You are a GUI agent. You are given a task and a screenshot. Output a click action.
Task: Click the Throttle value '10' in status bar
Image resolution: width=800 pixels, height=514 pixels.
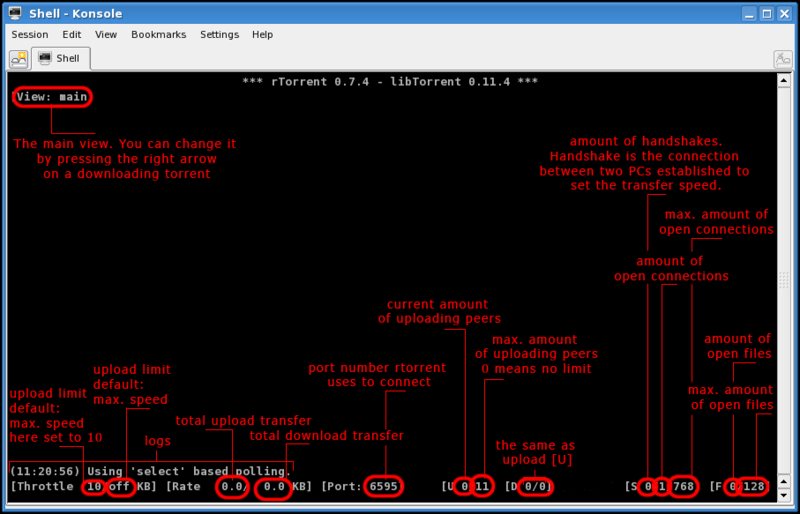(x=94, y=486)
